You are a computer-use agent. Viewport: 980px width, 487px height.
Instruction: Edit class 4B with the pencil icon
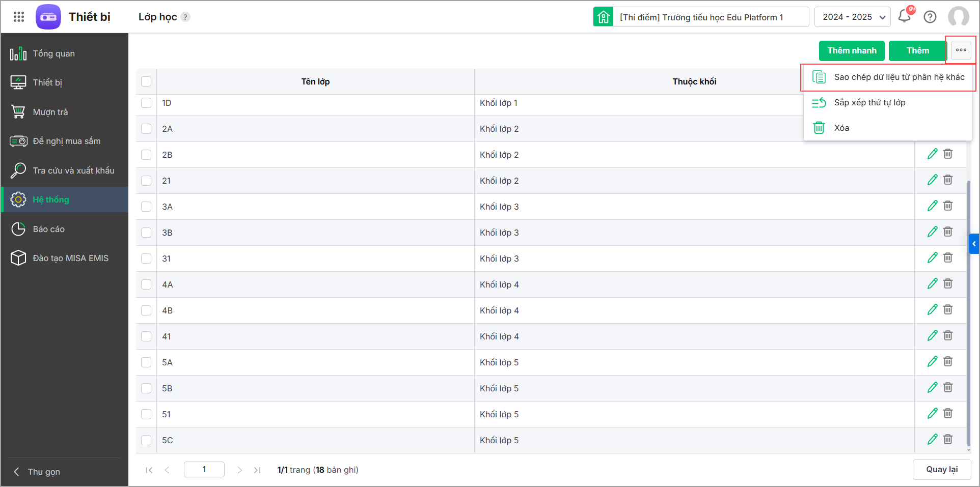click(x=933, y=310)
